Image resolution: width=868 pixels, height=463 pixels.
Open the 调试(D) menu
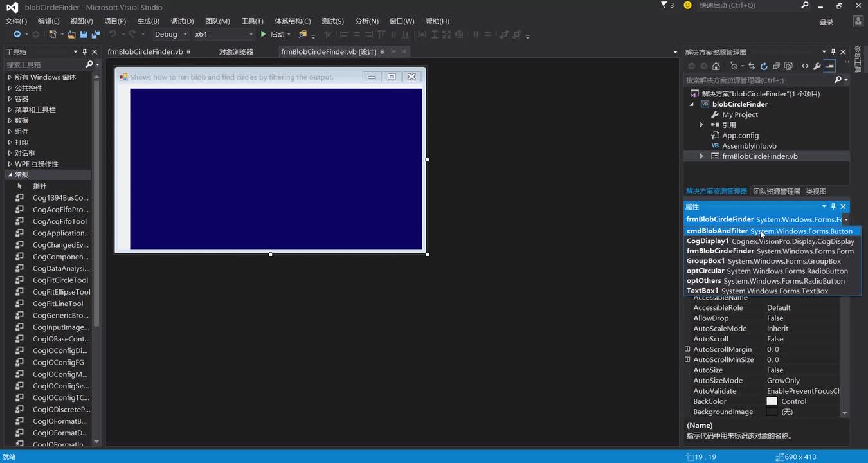click(182, 21)
